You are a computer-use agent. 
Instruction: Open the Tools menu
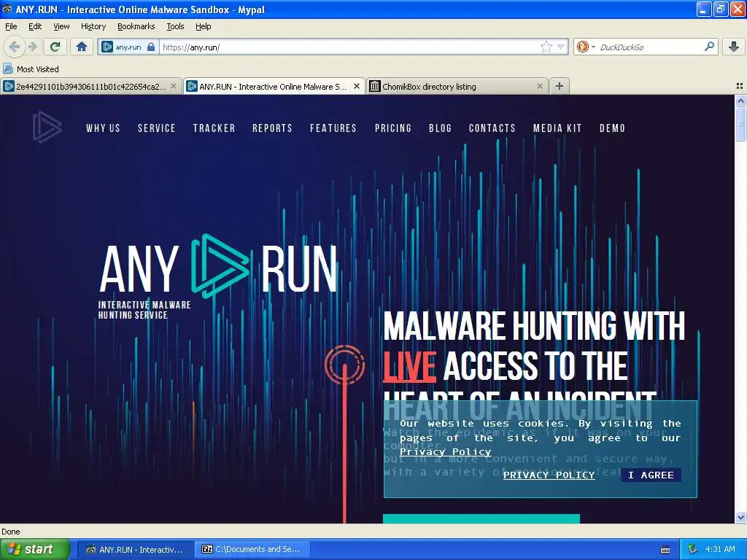point(175,26)
